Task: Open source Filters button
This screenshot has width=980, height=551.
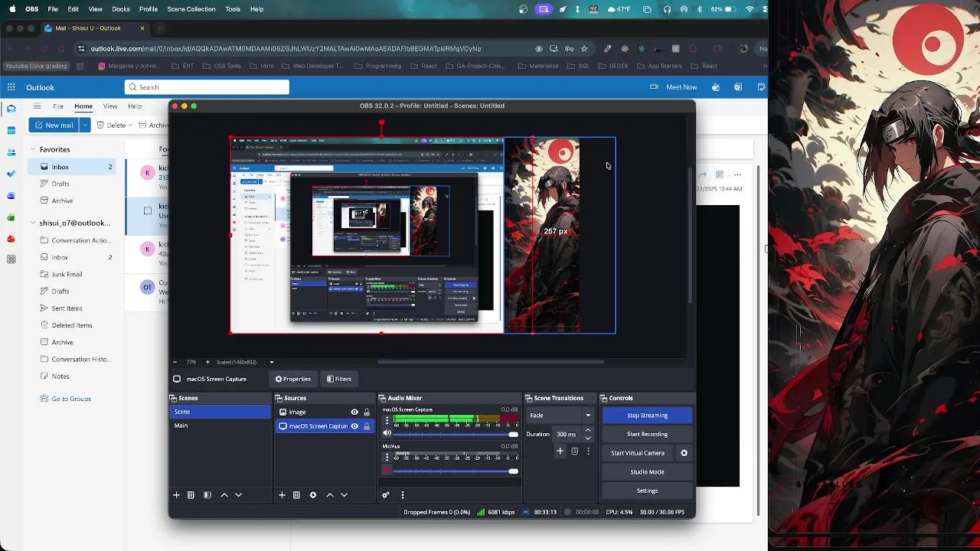Action: 338,379
